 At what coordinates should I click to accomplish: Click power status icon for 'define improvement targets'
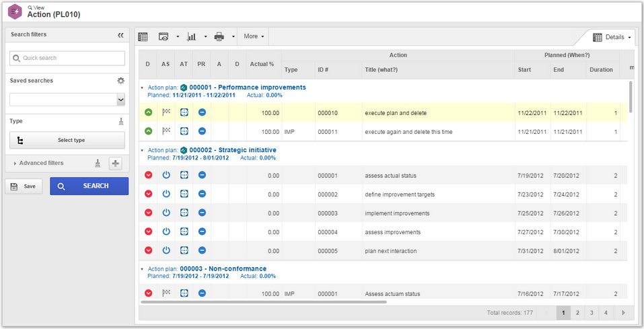click(166, 194)
